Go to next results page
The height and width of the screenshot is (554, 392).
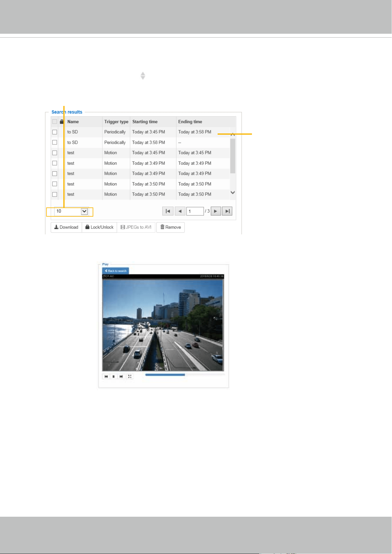216,211
